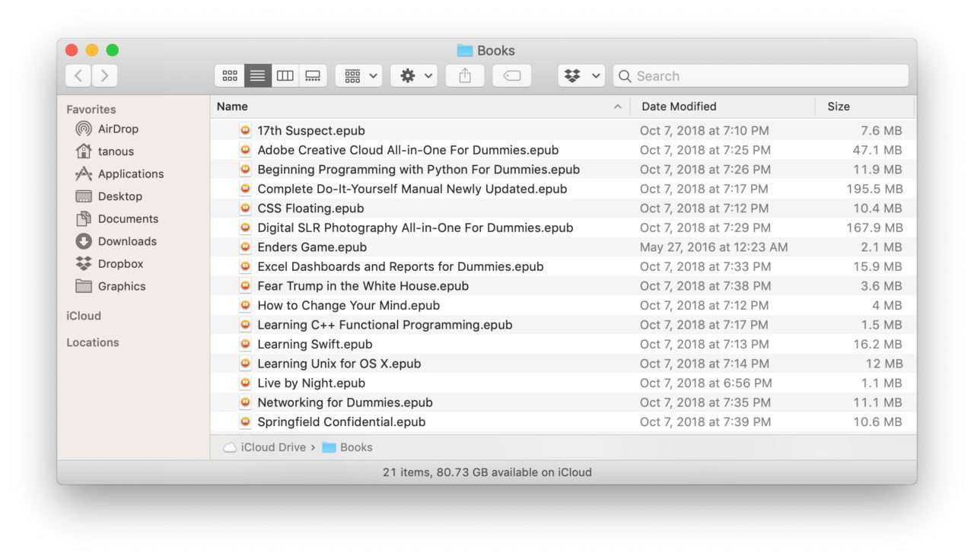Click the Edit Tags toolbar button
The image size is (974, 560).
coord(512,76)
